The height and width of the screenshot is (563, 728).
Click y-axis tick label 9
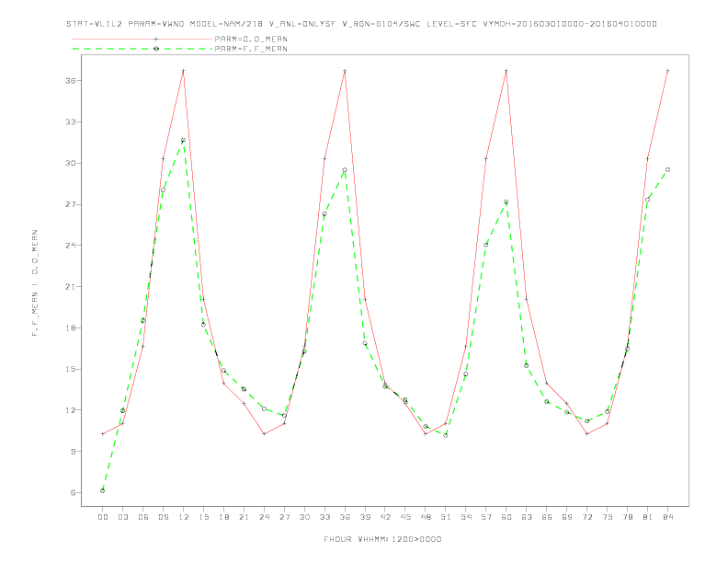(74, 452)
